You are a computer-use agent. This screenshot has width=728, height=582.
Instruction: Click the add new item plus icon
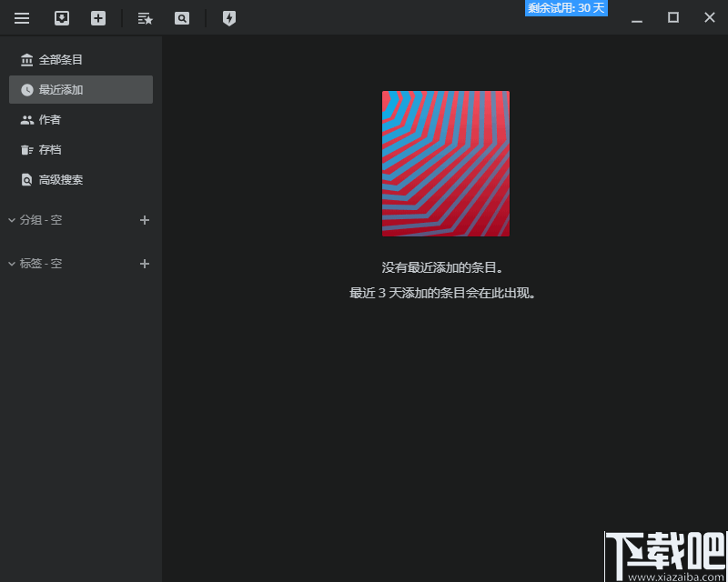(x=98, y=18)
